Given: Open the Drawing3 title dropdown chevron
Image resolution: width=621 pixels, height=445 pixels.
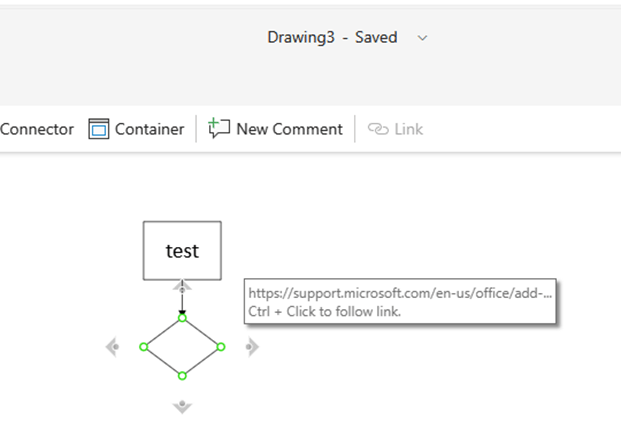Looking at the screenshot, I should [x=422, y=38].
